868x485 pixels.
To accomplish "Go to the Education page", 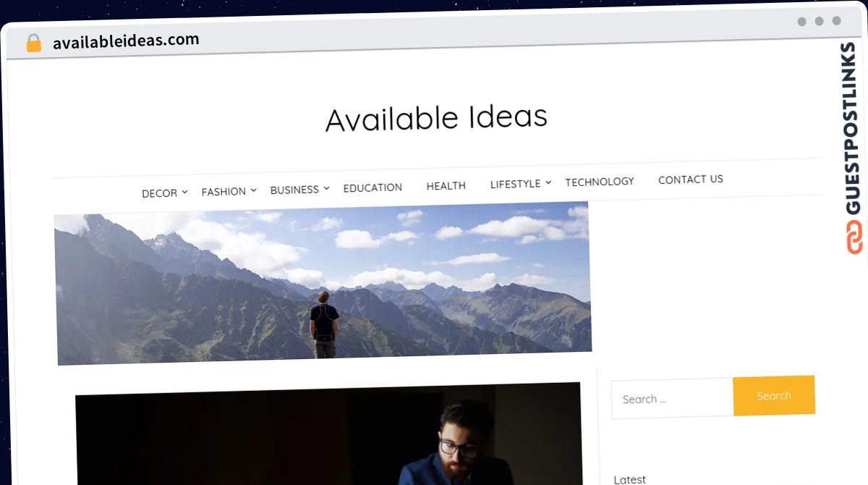I will (x=373, y=187).
